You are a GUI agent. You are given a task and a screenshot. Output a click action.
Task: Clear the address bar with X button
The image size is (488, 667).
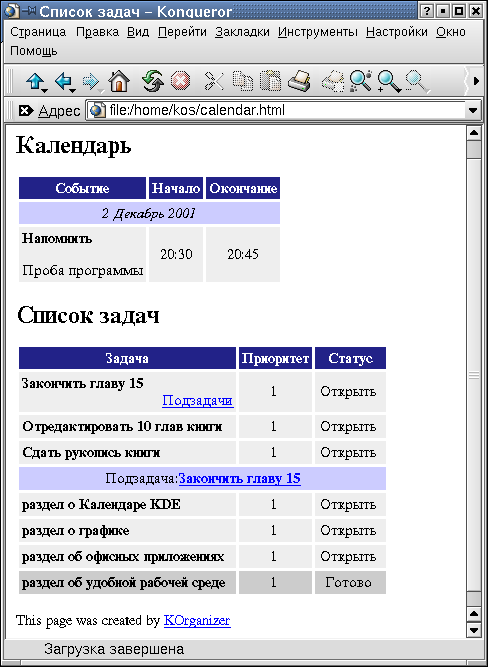tap(26, 111)
